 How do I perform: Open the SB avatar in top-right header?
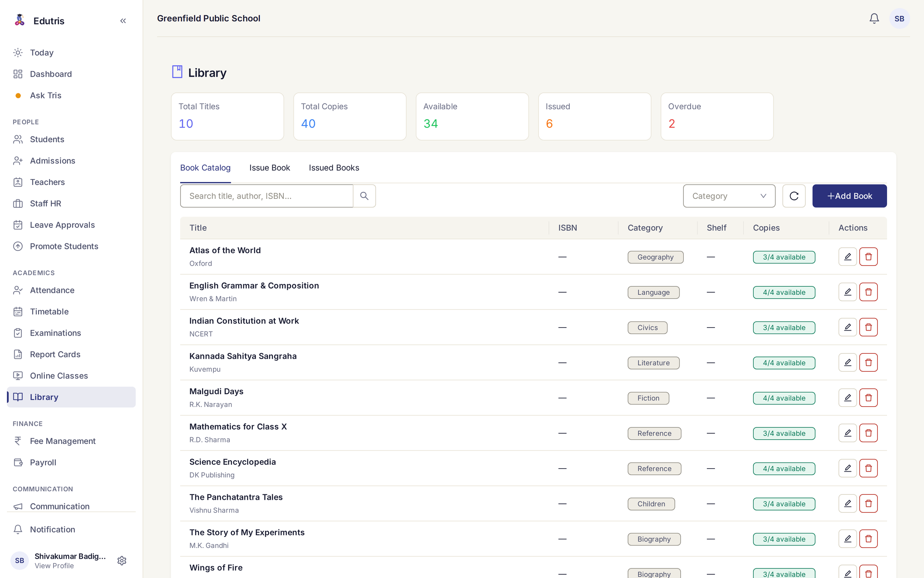pos(899,18)
